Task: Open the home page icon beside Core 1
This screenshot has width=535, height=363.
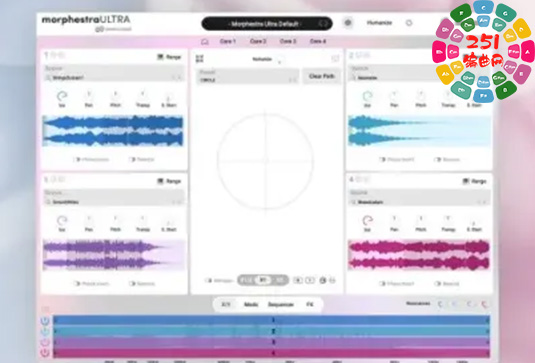Action: point(205,42)
